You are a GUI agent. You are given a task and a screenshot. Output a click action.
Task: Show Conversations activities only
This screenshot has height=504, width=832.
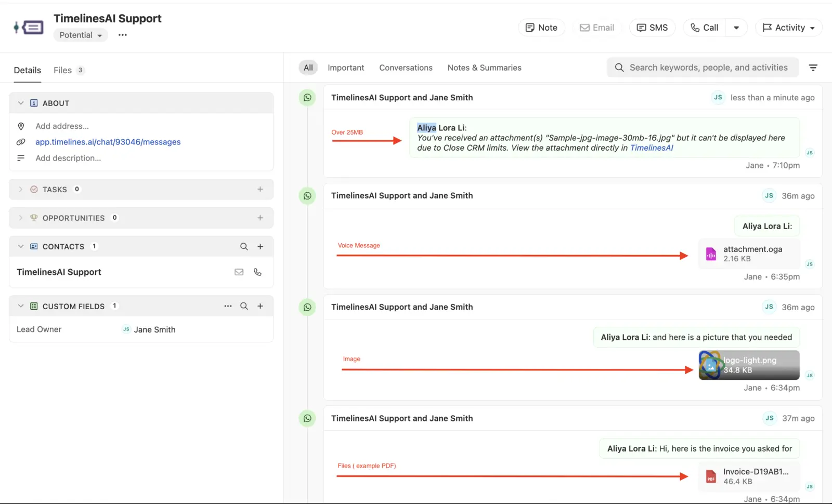pos(406,68)
